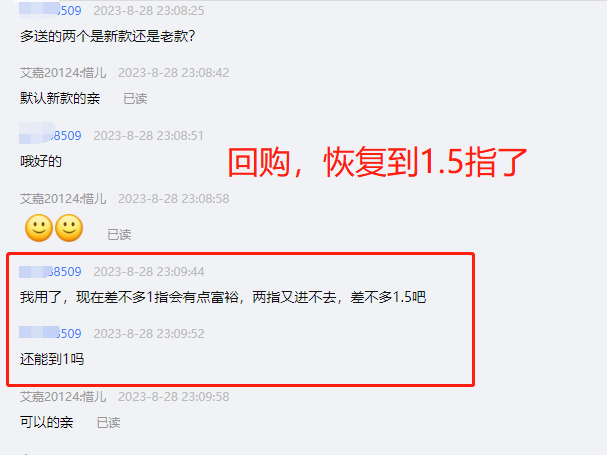Image resolution: width=607 pixels, height=455 pixels.
Task: Click the first smiley emoji
Action: pos(39,228)
